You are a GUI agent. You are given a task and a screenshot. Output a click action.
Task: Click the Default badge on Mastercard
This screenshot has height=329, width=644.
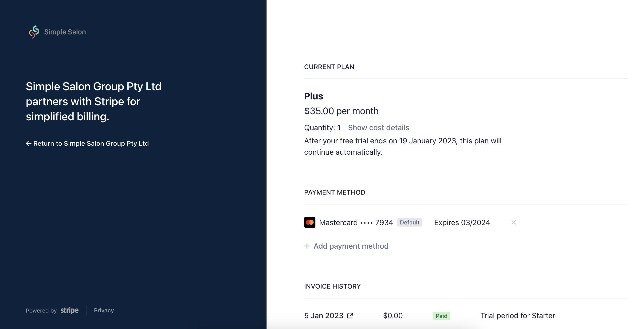(x=409, y=222)
